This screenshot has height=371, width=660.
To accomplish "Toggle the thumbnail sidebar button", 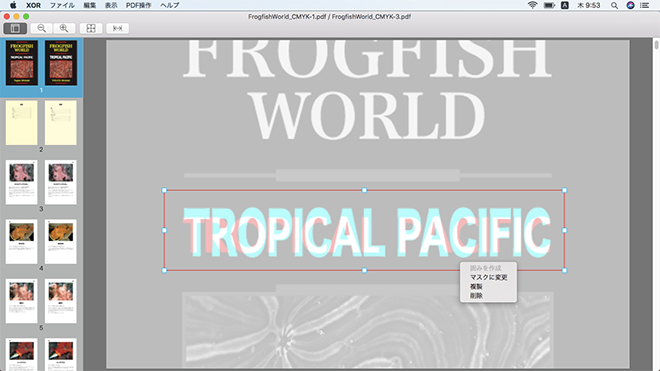I will (15, 28).
